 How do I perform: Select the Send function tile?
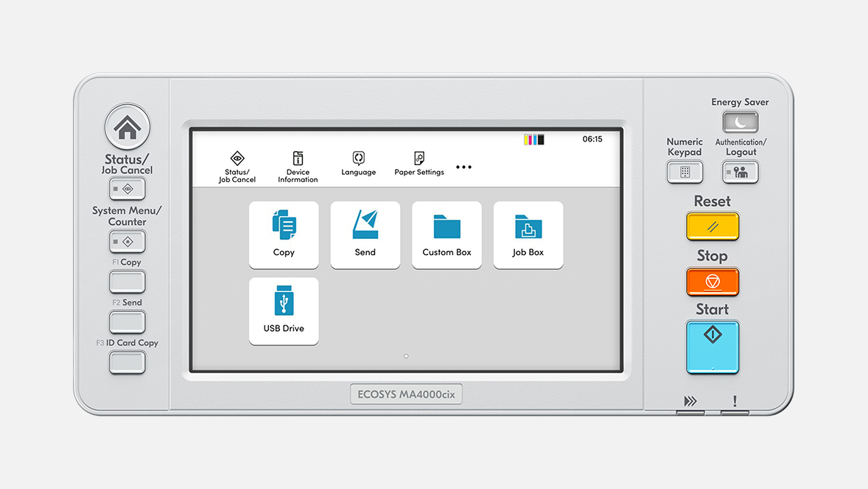point(365,235)
